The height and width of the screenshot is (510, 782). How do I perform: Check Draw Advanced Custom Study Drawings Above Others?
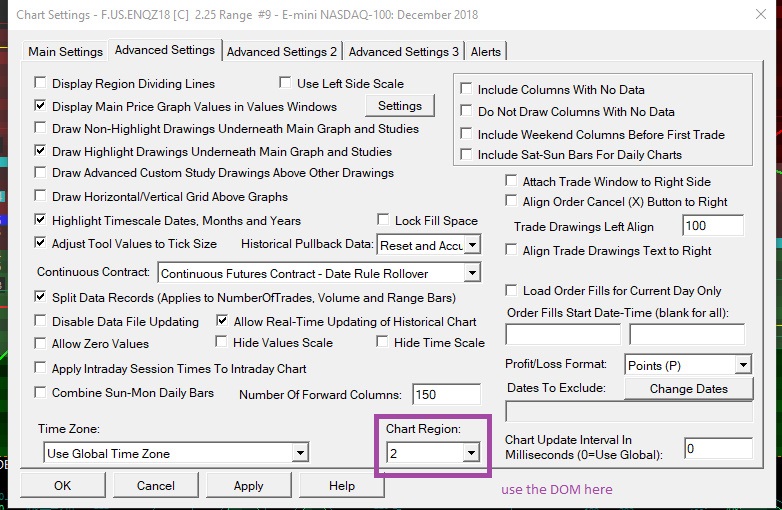point(40,172)
